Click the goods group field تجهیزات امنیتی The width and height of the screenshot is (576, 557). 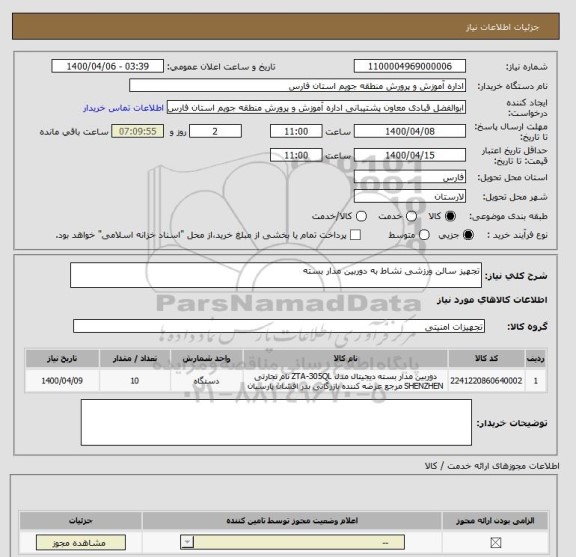tap(279, 326)
